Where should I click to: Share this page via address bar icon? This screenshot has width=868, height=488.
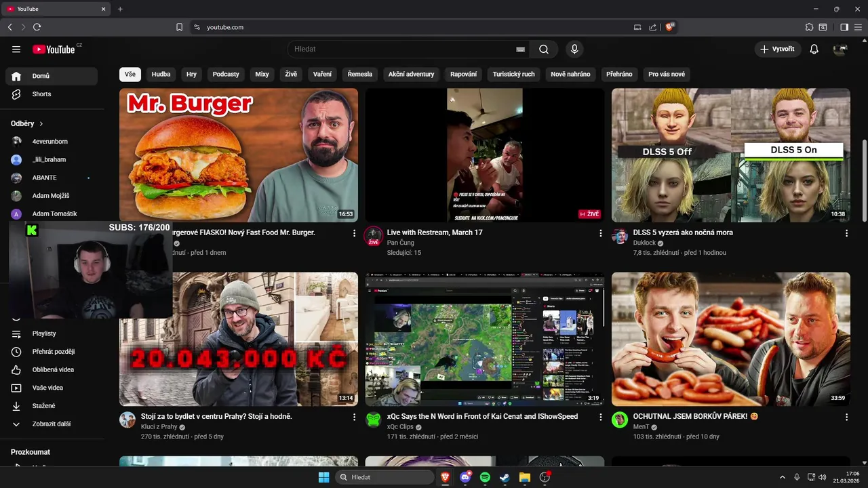652,27
